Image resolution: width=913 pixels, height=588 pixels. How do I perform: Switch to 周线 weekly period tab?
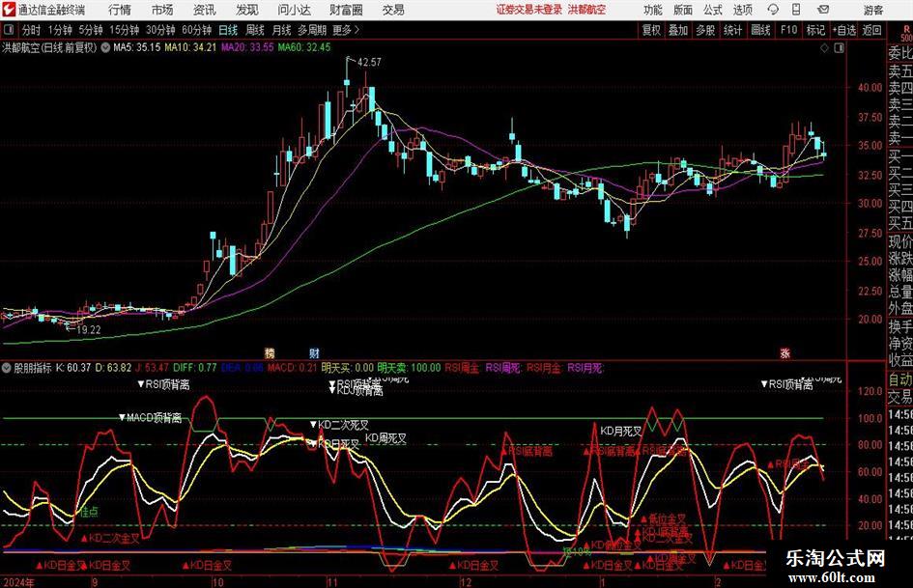pos(254,30)
